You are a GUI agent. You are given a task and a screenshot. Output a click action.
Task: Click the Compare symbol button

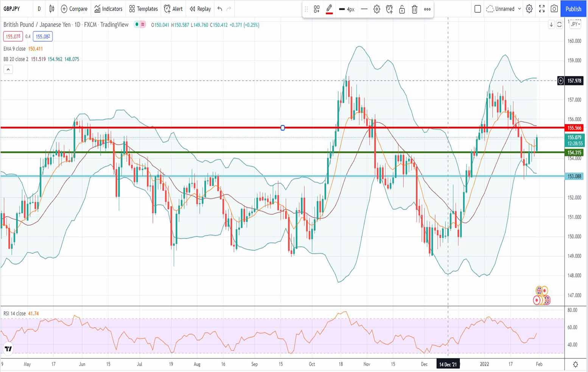(x=74, y=9)
